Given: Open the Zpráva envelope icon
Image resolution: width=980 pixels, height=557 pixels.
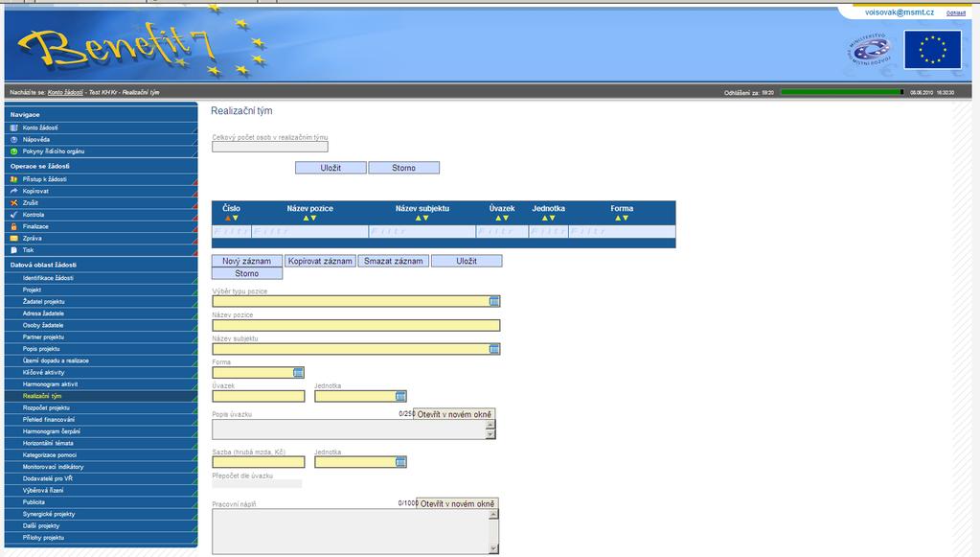Looking at the screenshot, I should click(x=13, y=238).
